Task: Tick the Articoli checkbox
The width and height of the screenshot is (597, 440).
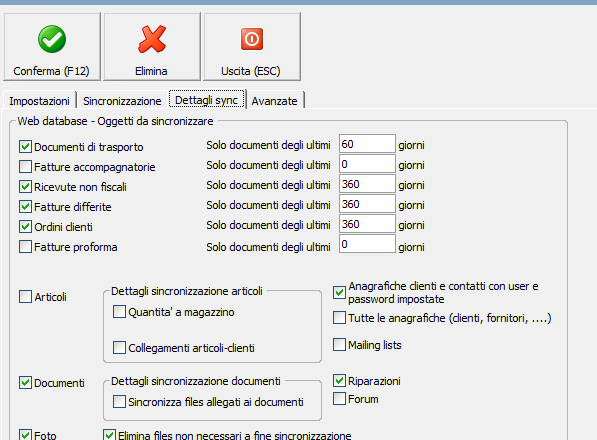Action: (x=25, y=297)
